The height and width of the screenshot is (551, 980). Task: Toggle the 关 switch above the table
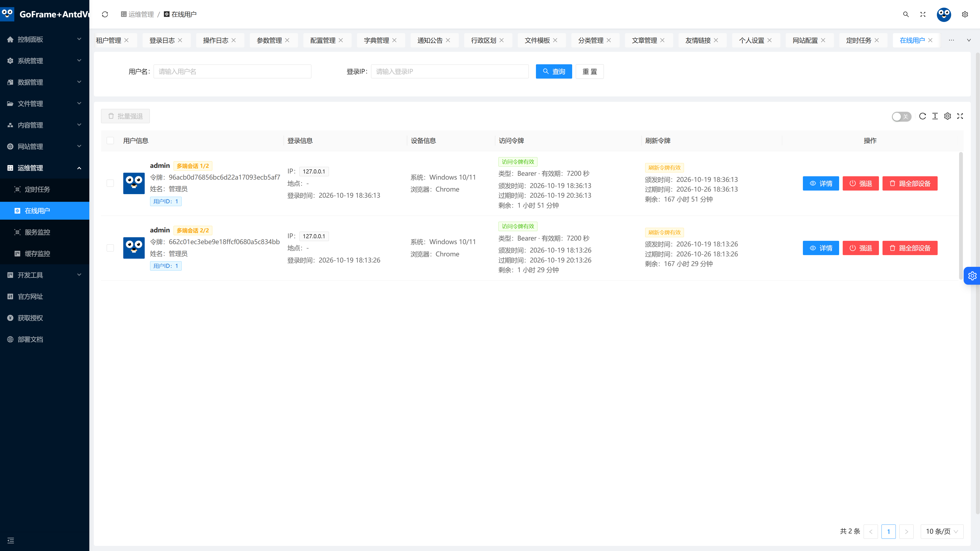click(901, 117)
